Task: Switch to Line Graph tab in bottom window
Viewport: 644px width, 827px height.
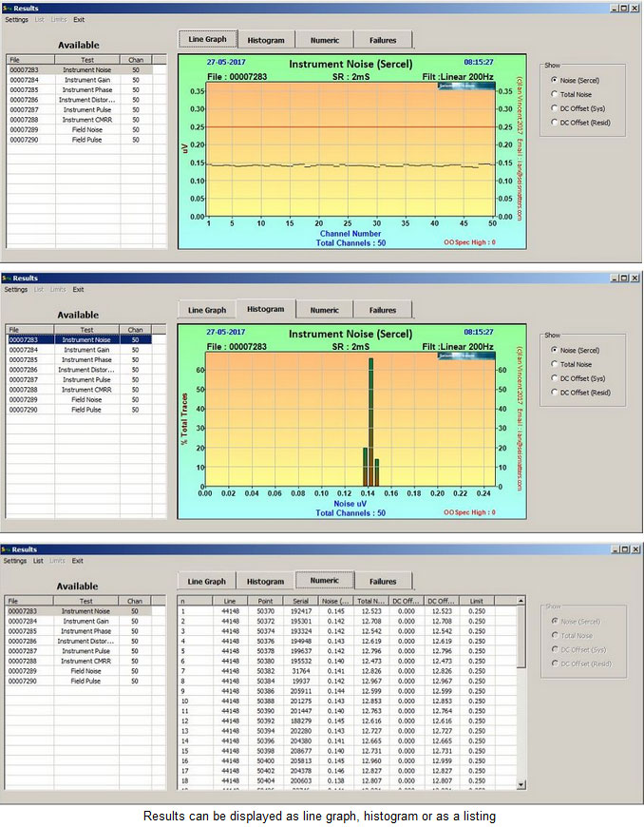Action: point(206,581)
